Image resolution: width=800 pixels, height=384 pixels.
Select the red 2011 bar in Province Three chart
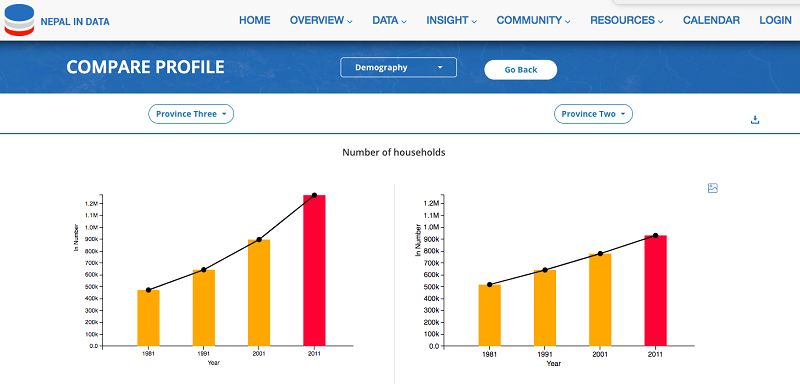click(x=314, y=270)
